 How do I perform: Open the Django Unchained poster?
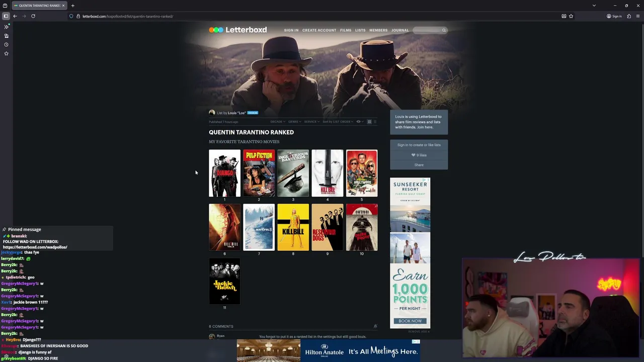pos(224,173)
